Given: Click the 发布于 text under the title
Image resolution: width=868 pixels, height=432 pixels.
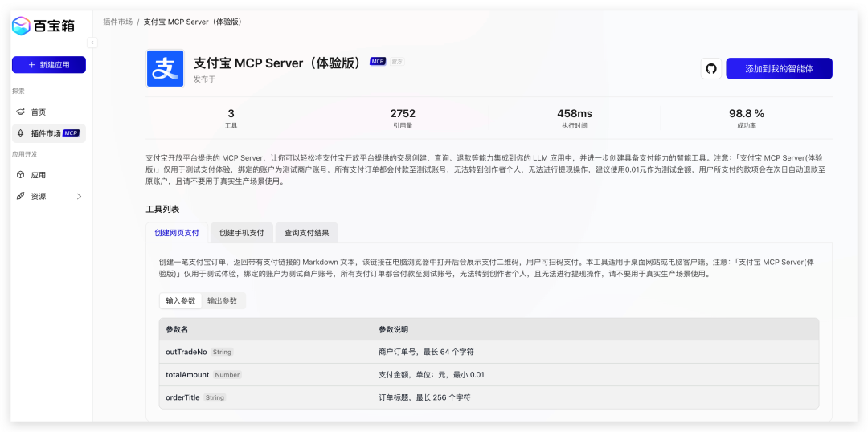Looking at the screenshot, I should pos(204,79).
